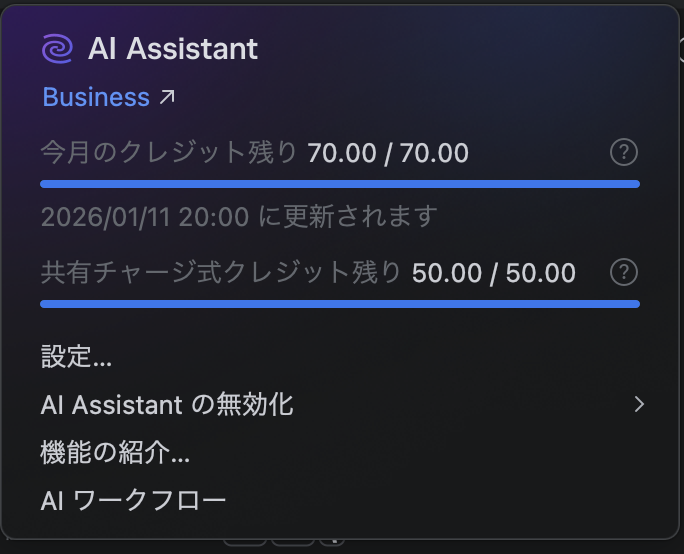The width and height of the screenshot is (684, 554).
Task: Click the 共有チャージ式クレジット残り label
Action: point(221,272)
